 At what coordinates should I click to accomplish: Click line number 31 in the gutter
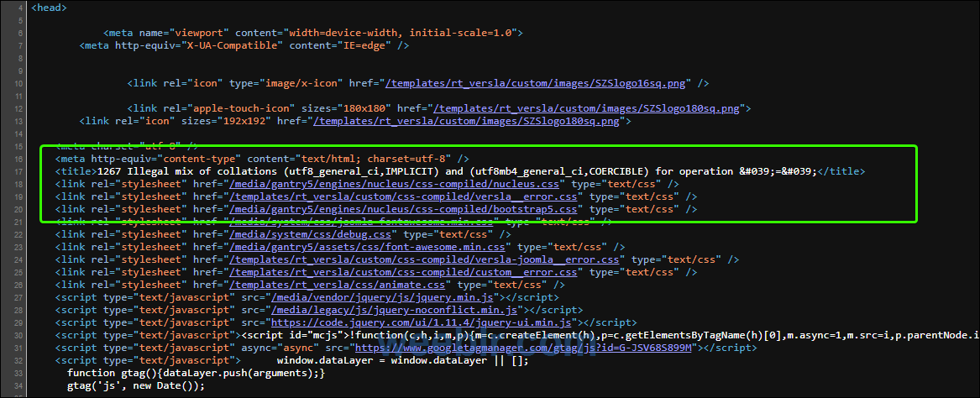click(18, 348)
